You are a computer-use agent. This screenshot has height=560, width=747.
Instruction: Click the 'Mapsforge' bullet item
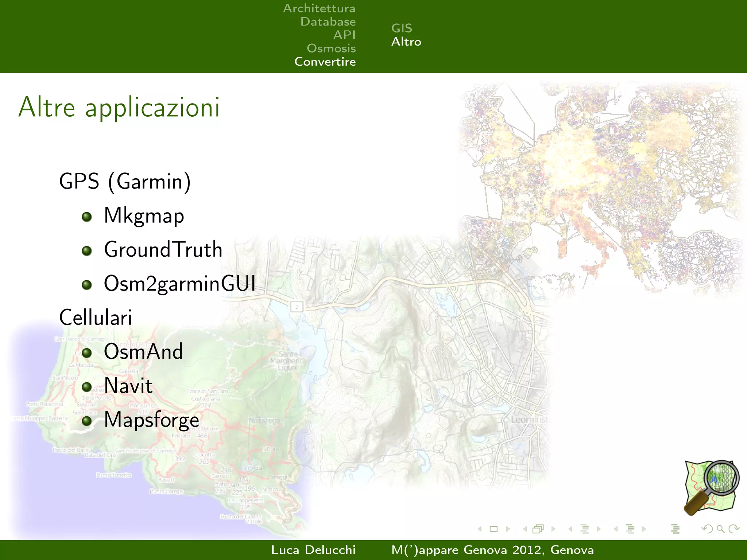pos(151,420)
